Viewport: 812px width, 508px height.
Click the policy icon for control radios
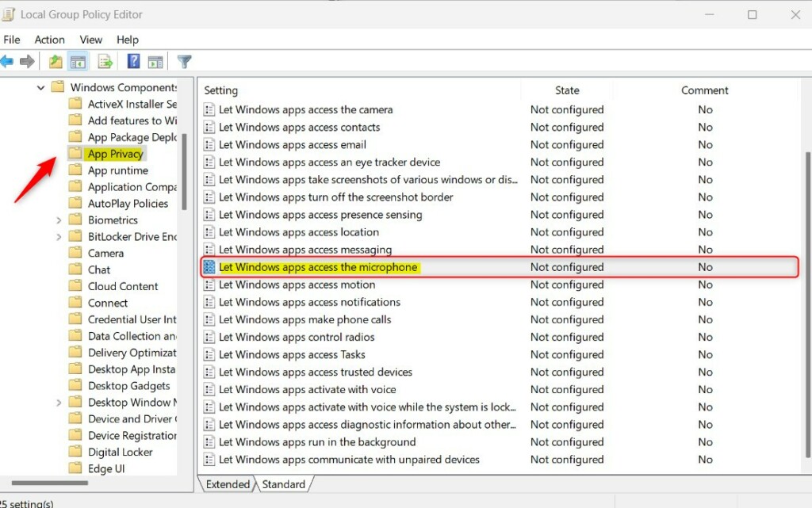209,338
